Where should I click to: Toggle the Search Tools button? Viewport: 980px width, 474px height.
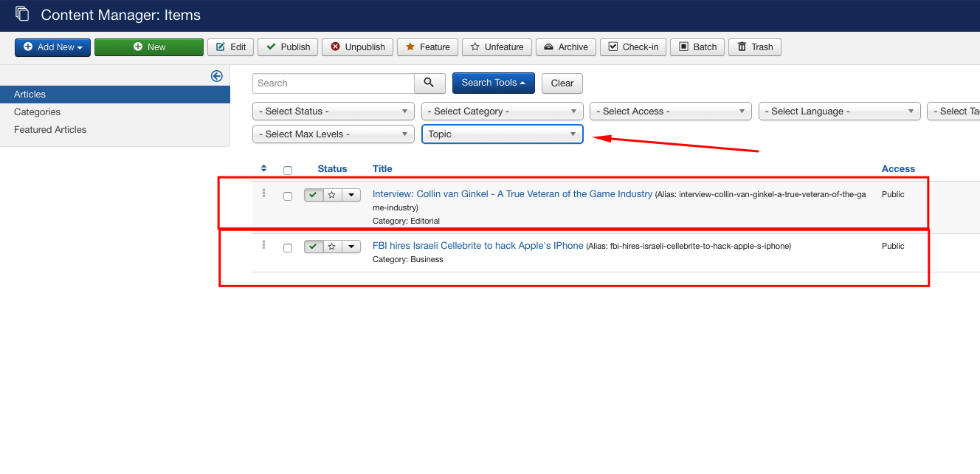494,83
